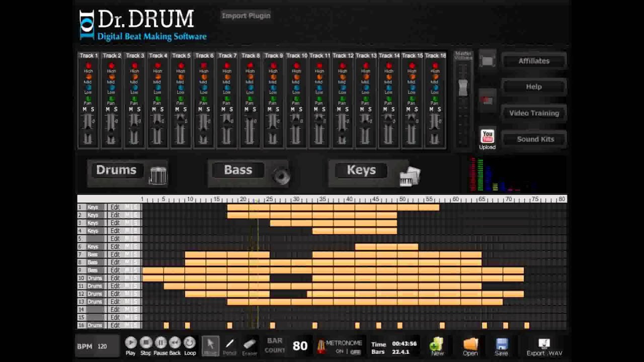Click the gray square button above Upload

487,61
